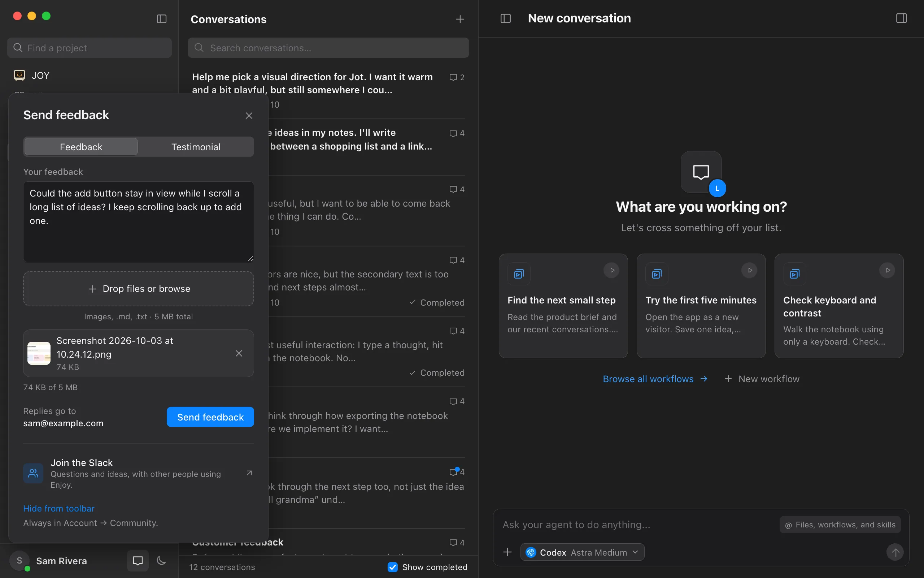Collapse the left project sidebar icon

(x=161, y=19)
